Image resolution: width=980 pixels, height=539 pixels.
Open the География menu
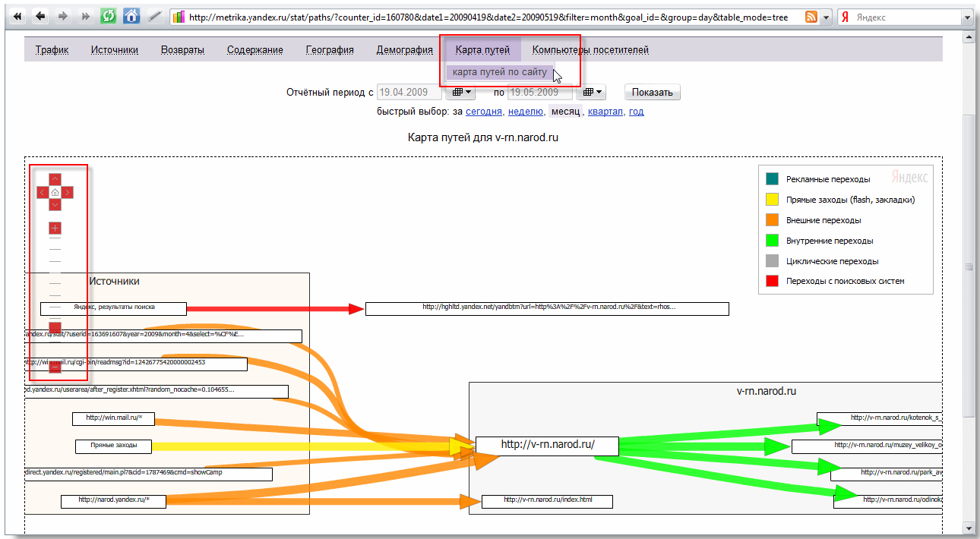coord(330,50)
